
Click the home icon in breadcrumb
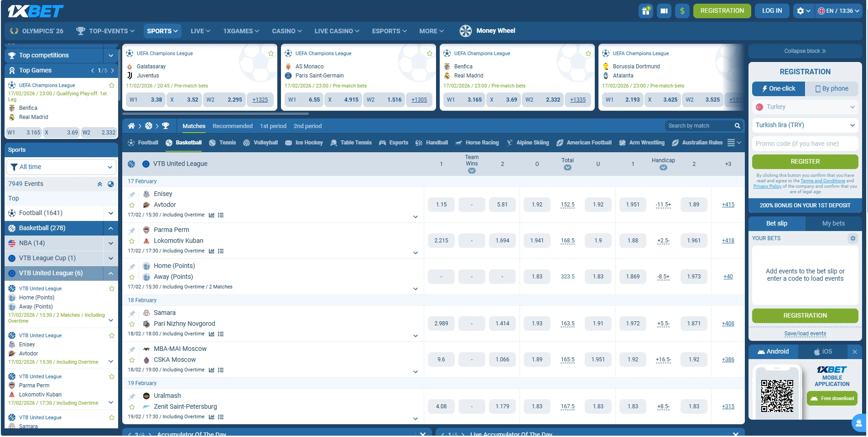(131, 126)
